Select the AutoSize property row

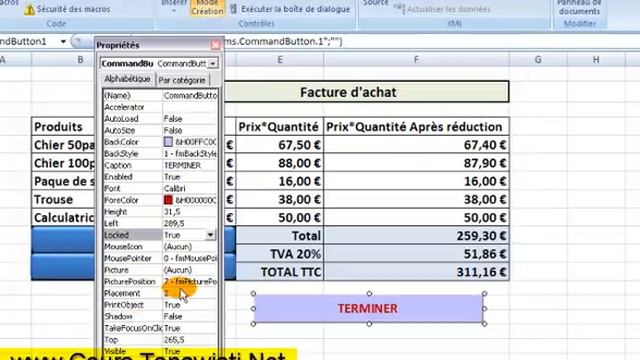point(160,130)
